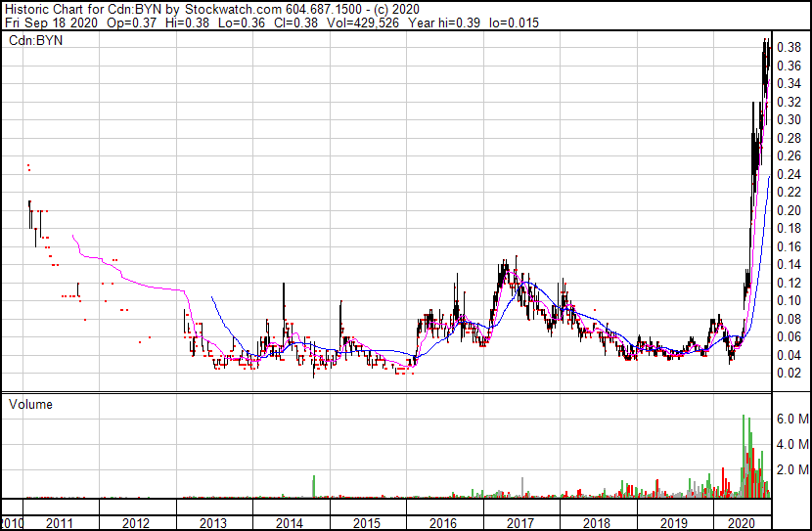The height and width of the screenshot is (531, 812).
Task: Click the 2016 year label
Action: [x=443, y=523]
